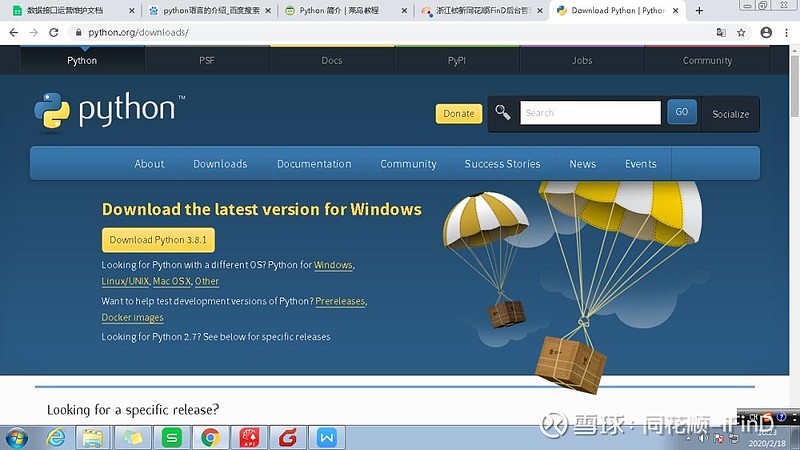Screen dimensions: 800x450
Task: Open the Downloads navigation menu
Action: pos(220,164)
